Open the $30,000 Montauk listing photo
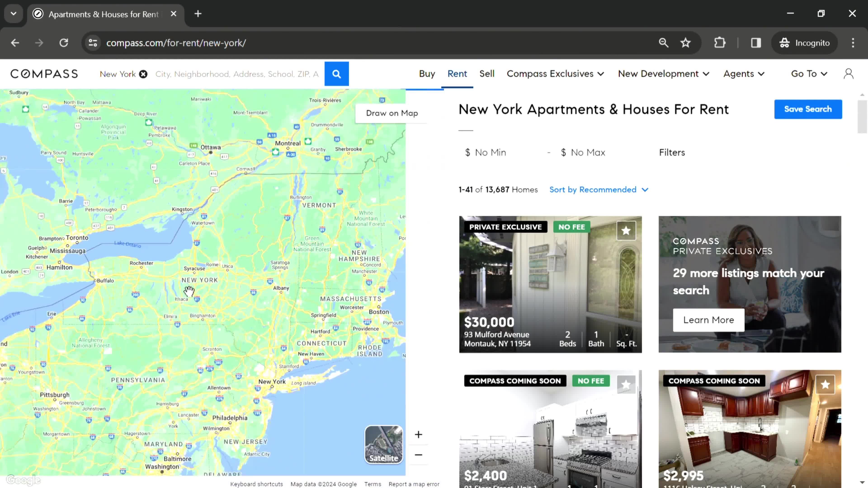 [x=550, y=285]
